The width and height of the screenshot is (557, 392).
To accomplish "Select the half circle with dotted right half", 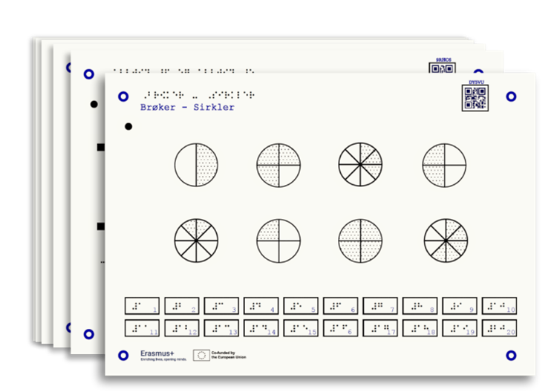I will click(196, 165).
